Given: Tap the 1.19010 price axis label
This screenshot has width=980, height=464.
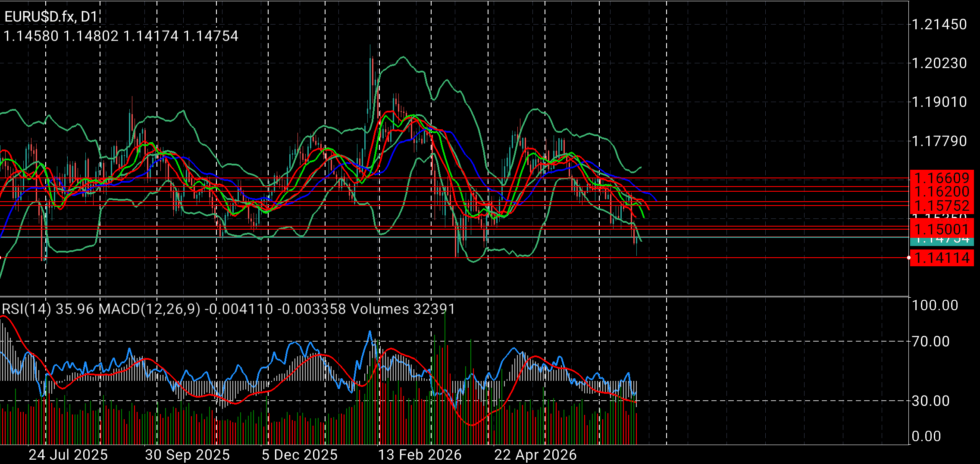Looking at the screenshot, I should (x=939, y=102).
